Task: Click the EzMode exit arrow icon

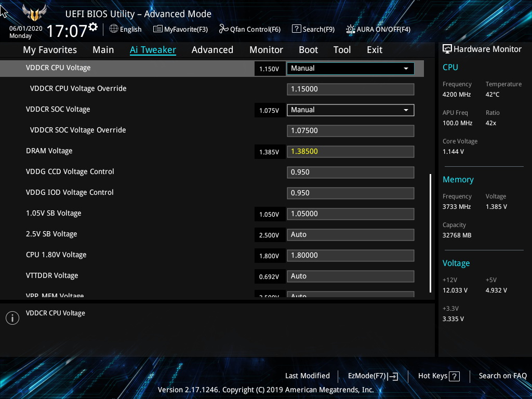Action: click(393, 376)
